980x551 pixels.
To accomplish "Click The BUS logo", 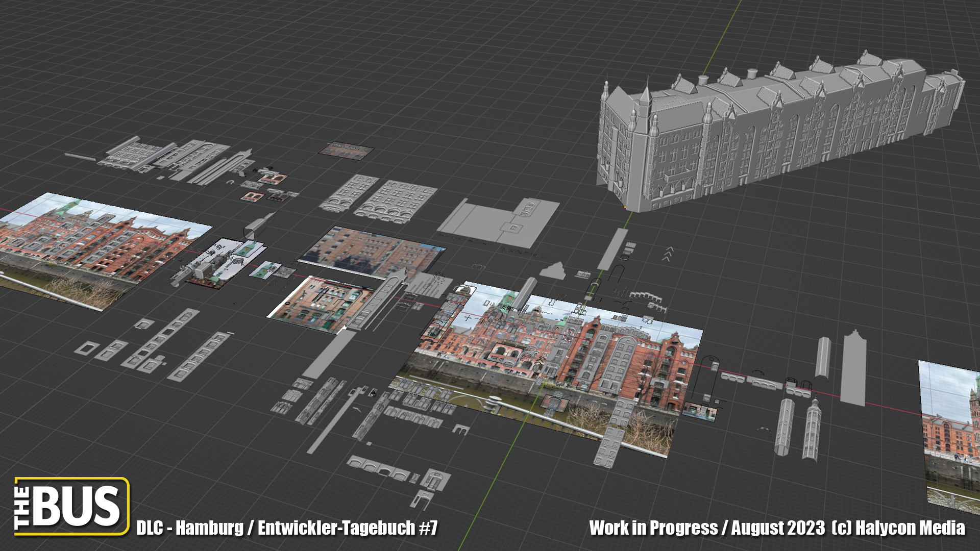I will pyautogui.click(x=71, y=506).
